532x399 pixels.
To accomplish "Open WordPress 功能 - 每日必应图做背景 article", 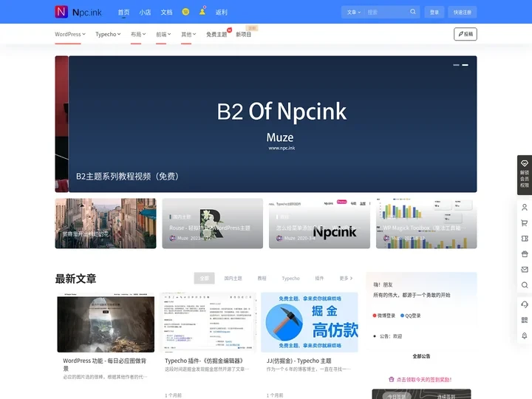I will pos(104,364).
